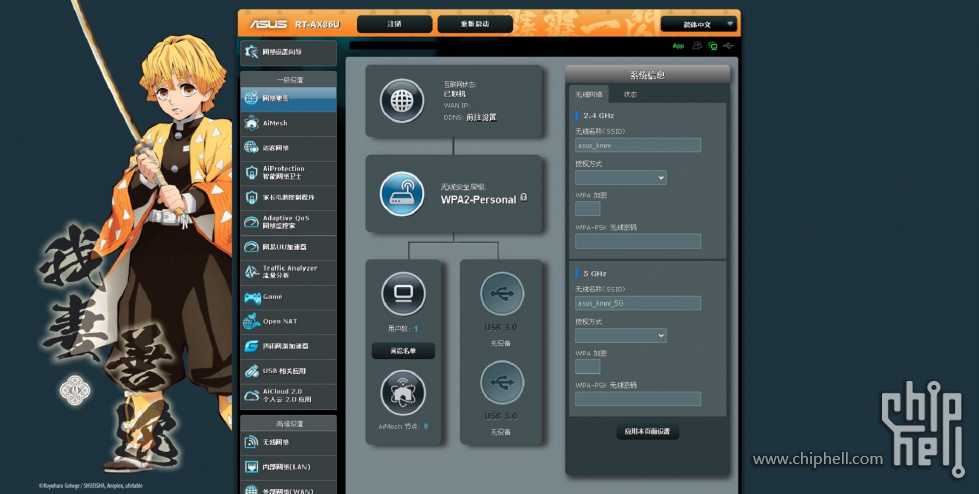Open the 5 GHz WPA 加密 box
This screenshot has width=979, height=494.
click(588, 367)
